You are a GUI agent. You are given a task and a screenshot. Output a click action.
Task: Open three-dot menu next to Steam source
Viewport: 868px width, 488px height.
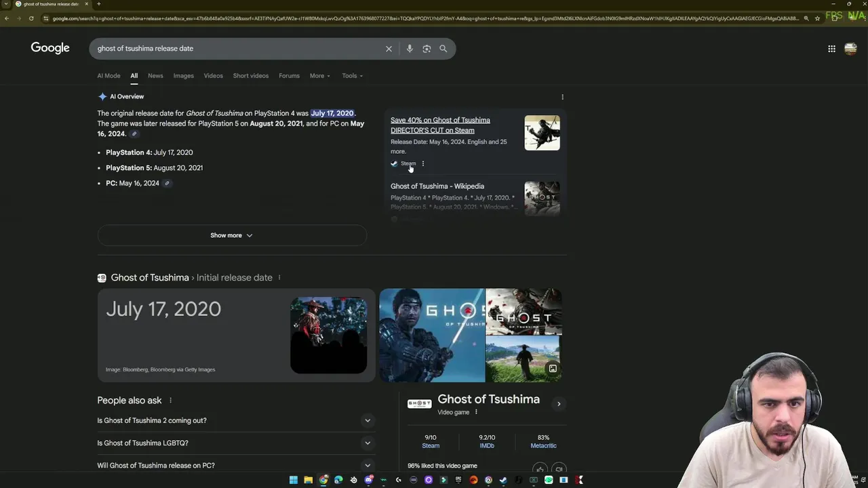click(x=422, y=163)
